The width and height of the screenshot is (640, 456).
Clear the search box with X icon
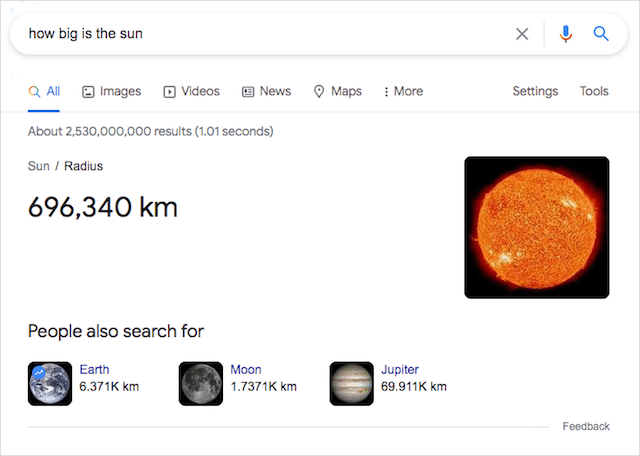coord(522,34)
